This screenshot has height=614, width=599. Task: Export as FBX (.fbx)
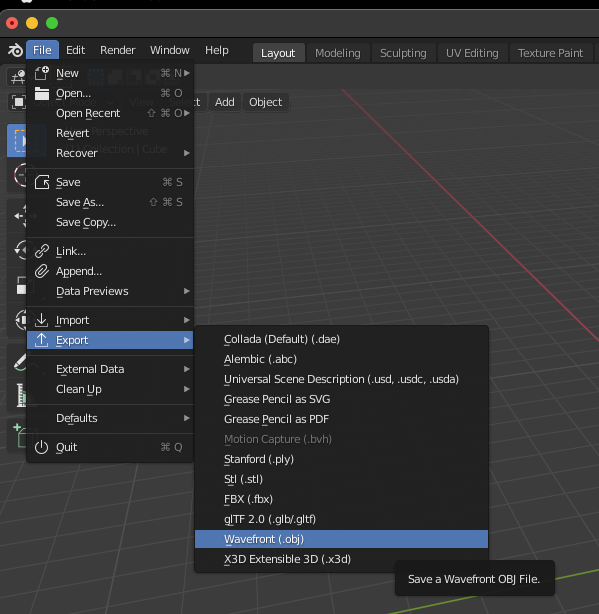341,499
